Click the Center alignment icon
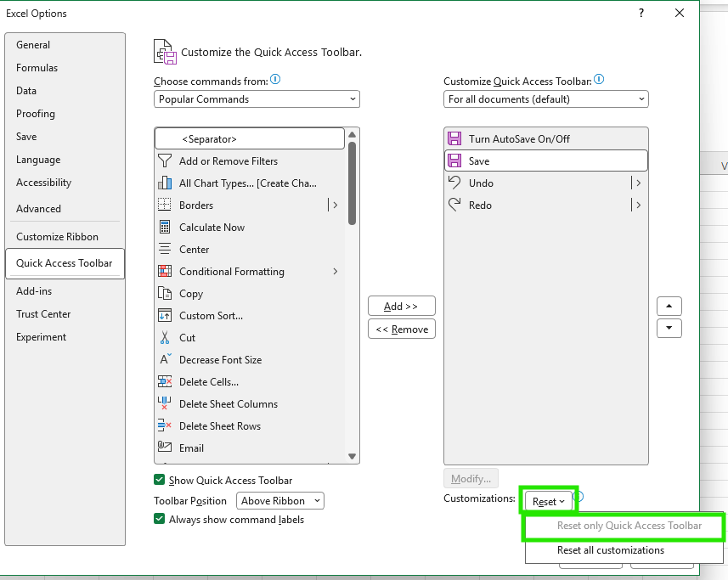 point(164,249)
